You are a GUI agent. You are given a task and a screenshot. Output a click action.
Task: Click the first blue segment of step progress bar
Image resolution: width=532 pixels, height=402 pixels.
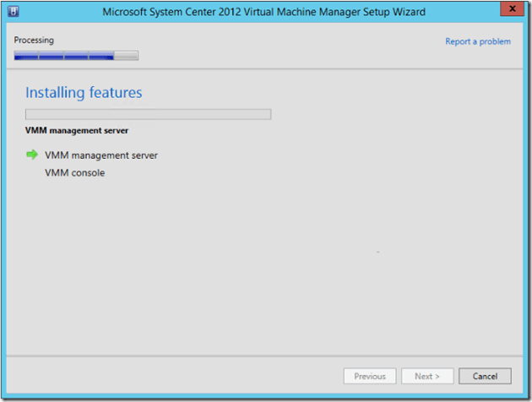click(x=26, y=56)
